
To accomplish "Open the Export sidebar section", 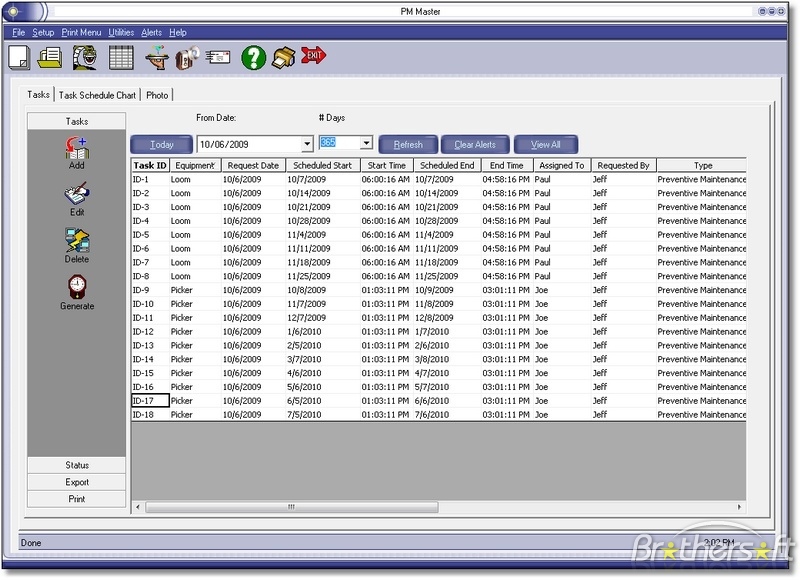I will click(x=77, y=482).
